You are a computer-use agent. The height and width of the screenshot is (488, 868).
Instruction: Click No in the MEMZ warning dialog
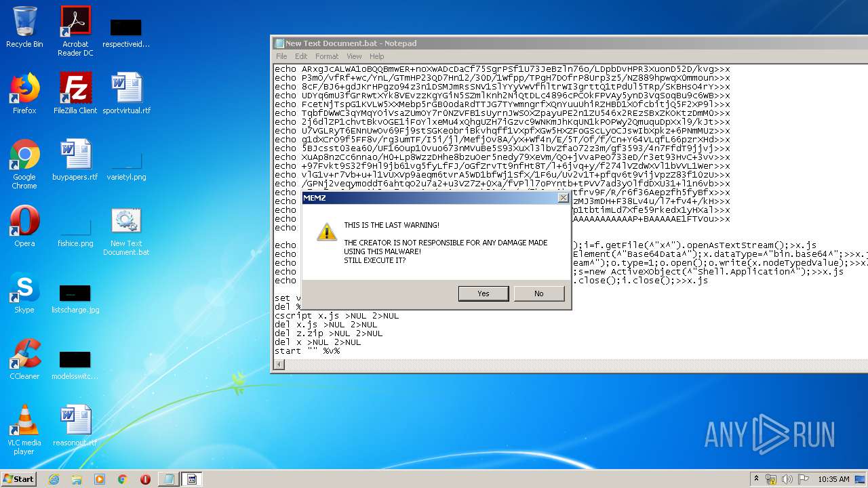pyautogui.click(x=539, y=293)
